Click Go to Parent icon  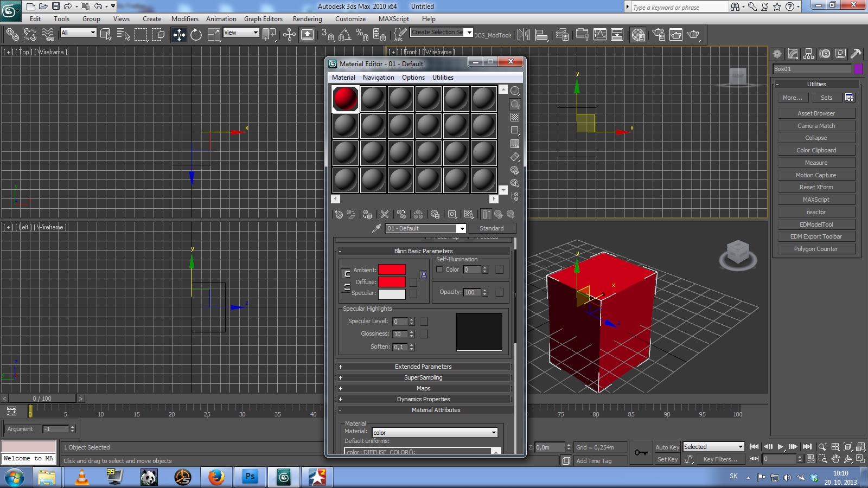[x=498, y=214]
